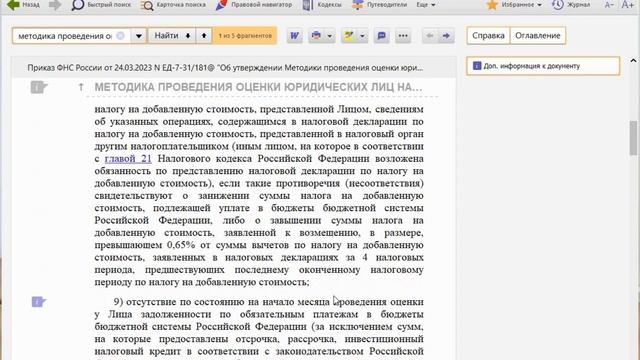Add a comment with speech-bubble icon
640x360 pixels.
381,36
